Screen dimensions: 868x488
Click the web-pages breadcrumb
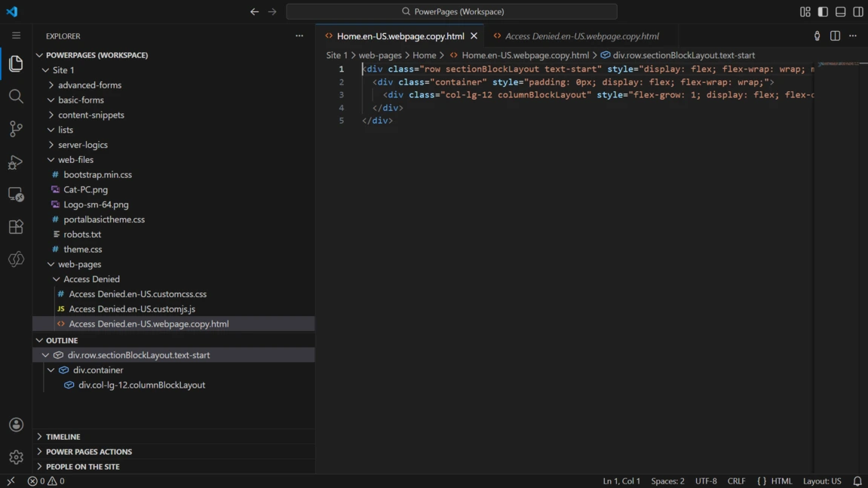pos(380,55)
